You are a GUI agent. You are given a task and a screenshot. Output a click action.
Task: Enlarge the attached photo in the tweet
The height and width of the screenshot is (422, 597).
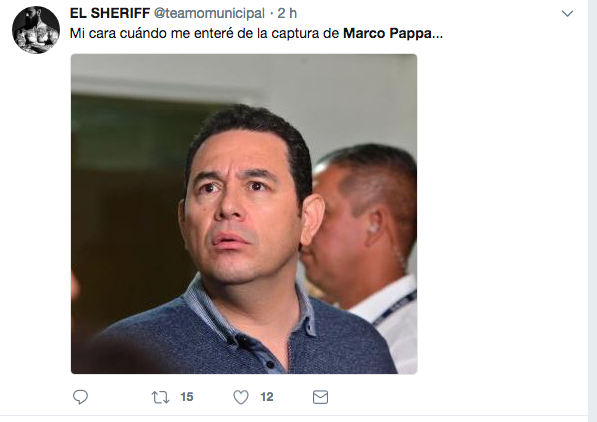click(x=244, y=214)
